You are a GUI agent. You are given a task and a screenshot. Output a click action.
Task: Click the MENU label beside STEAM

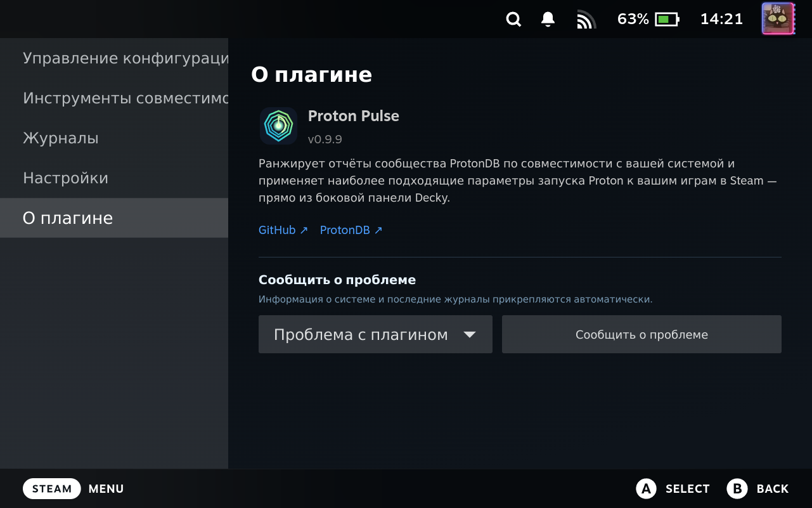click(106, 489)
